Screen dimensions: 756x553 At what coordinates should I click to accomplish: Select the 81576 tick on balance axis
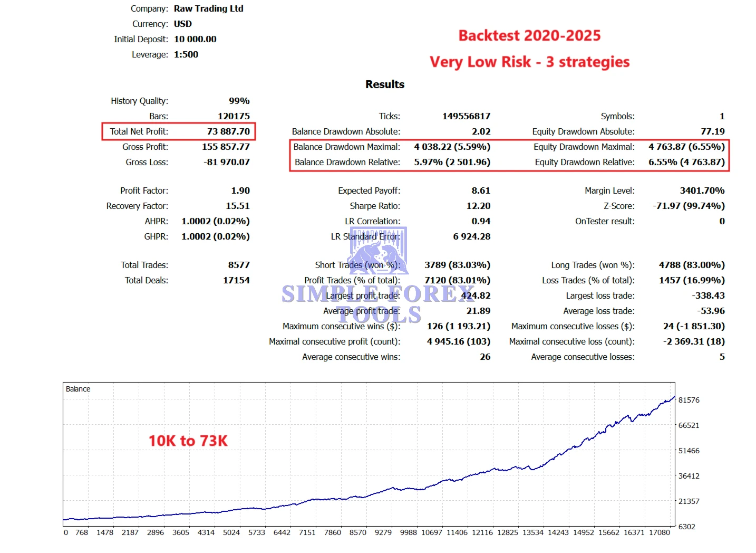[x=689, y=400]
